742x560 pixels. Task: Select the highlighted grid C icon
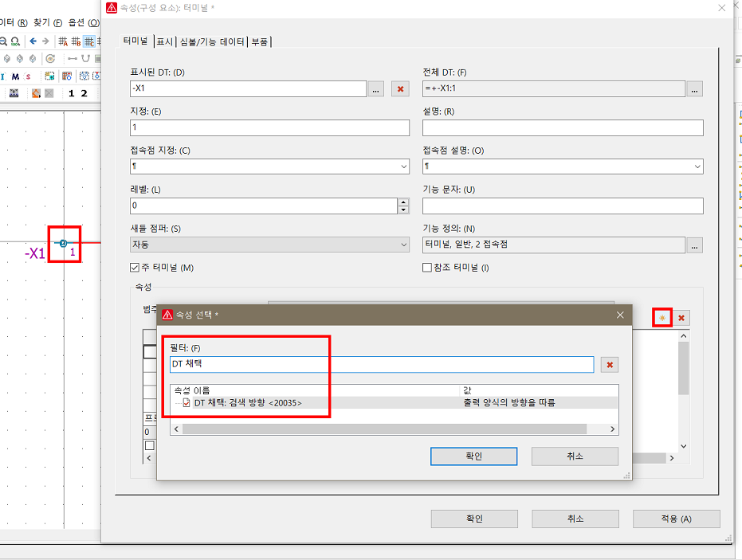click(x=89, y=41)
